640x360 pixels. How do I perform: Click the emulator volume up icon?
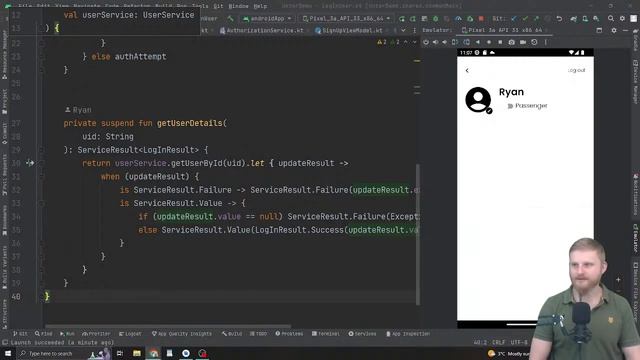435,42
